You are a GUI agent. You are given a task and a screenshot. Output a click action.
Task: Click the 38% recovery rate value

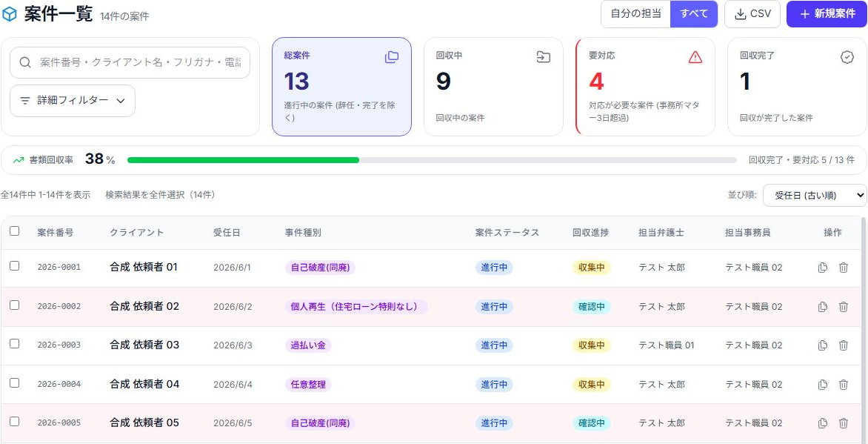pos(100,159)
